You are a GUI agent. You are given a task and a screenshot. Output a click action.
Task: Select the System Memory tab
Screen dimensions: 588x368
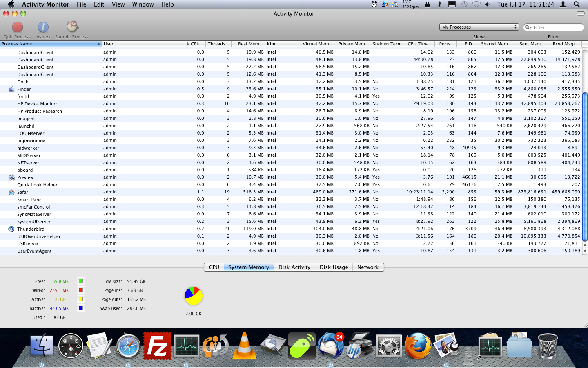pyautogui.click(x=249, y=267)
